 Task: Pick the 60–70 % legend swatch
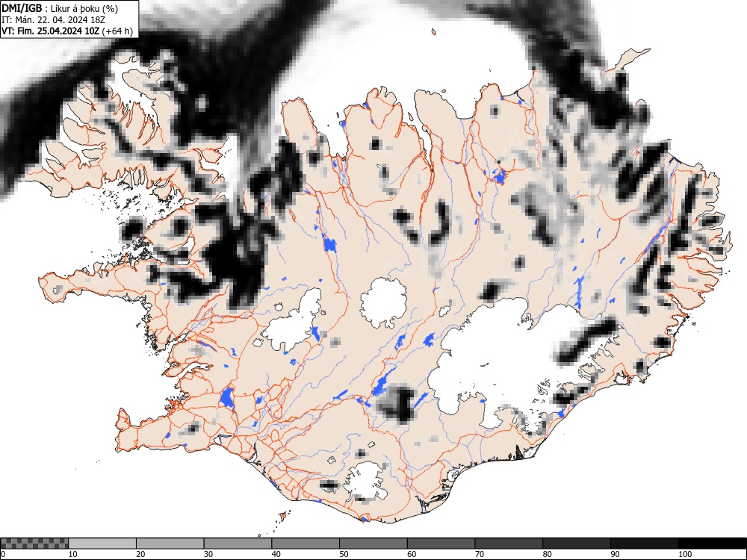point(441,544)
